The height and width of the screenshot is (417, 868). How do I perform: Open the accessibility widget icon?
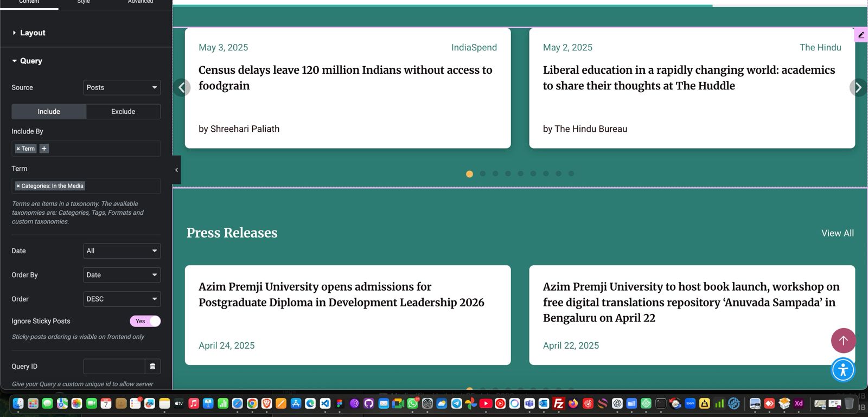click(843, 370)
